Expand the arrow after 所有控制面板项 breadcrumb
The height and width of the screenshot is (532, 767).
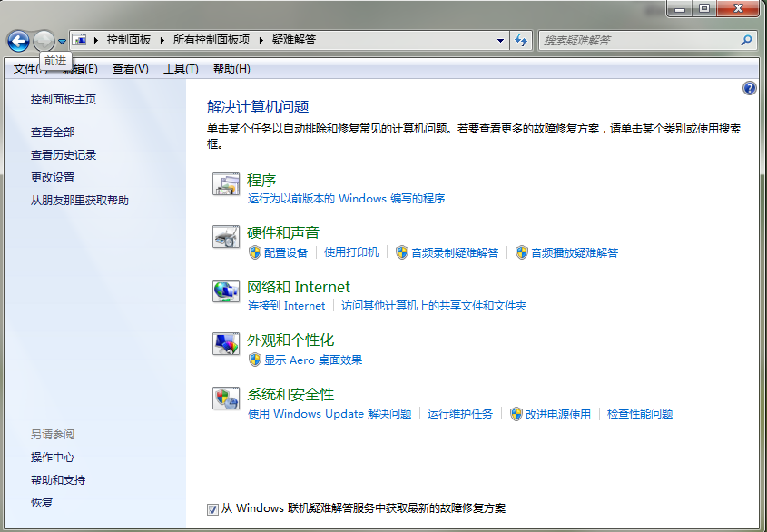(261, 40)
